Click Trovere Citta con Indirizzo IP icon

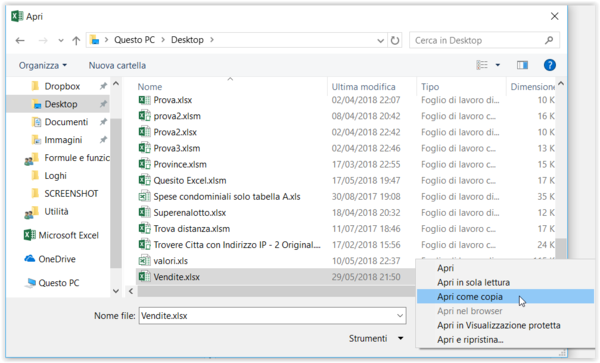point(144,244)
